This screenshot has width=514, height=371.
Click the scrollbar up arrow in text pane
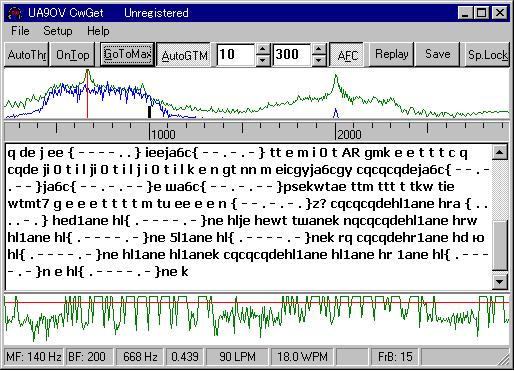[500, 152]
